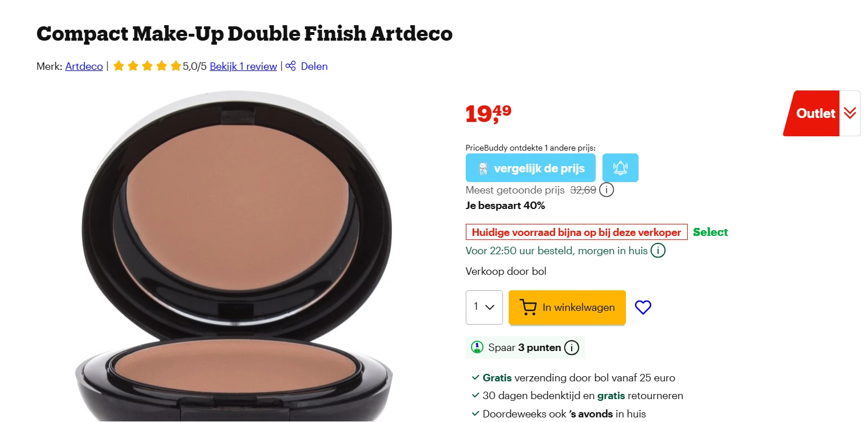The height and width of the screenshot is (422, 868).
Task: Click the shopping cart icon in winkelwagen button
Action: click(x=528, y=307)
